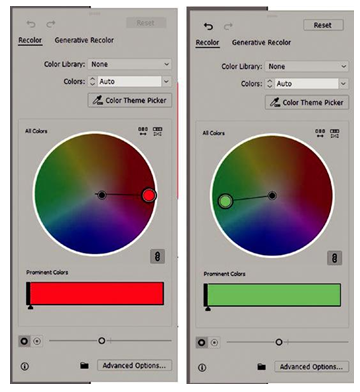
Task: Expand the Colors Auto dropdown in right panel
Action: point(343,84)
